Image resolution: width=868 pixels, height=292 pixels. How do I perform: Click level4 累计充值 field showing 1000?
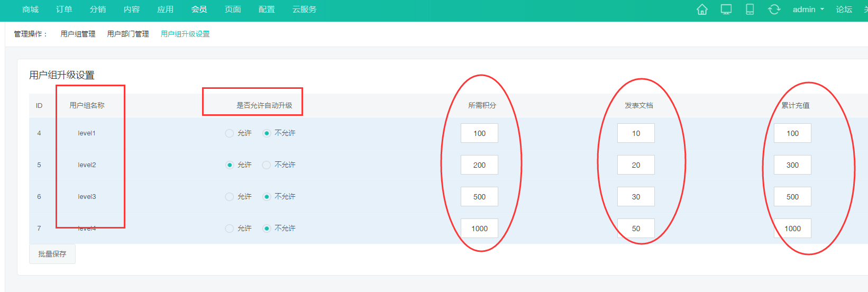pyautogui.click(x=792, y=229)
